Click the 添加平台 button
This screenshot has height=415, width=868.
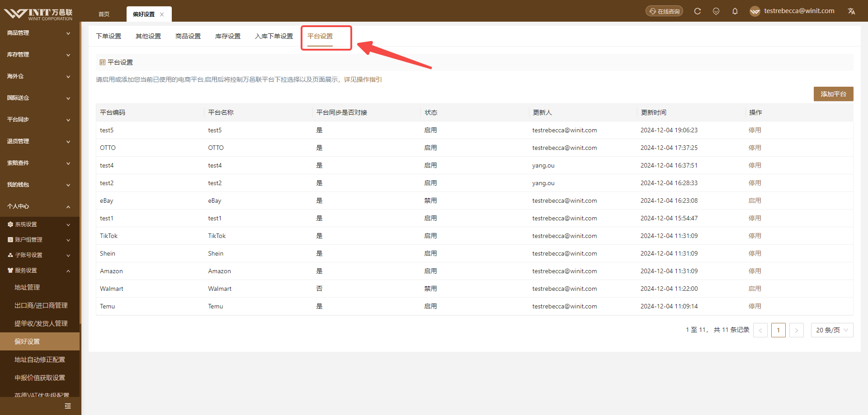833,94
